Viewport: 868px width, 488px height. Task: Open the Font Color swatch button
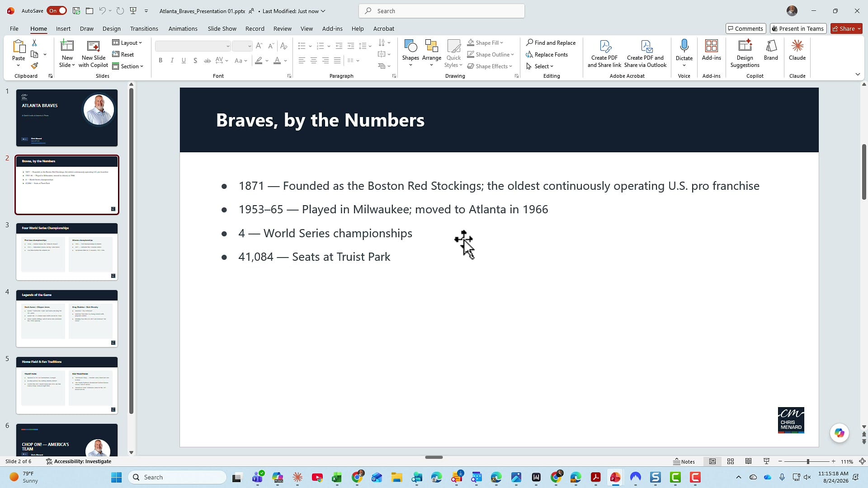tap(277, 61)
